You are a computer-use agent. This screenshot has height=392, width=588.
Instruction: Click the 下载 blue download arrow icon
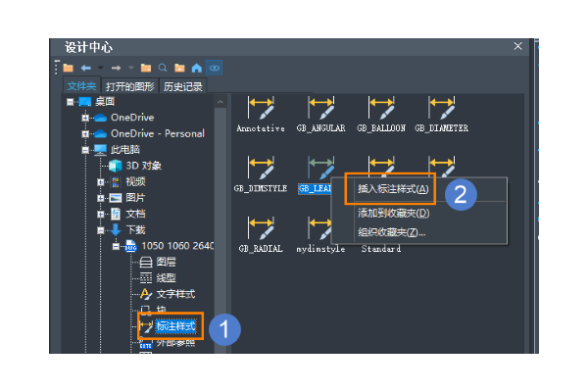[116, 230]
